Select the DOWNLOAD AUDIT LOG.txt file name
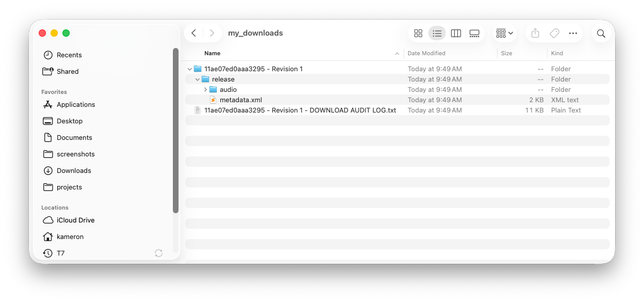Image resolution: width=644 pixels, height=302 pixels. pos(300,110)
